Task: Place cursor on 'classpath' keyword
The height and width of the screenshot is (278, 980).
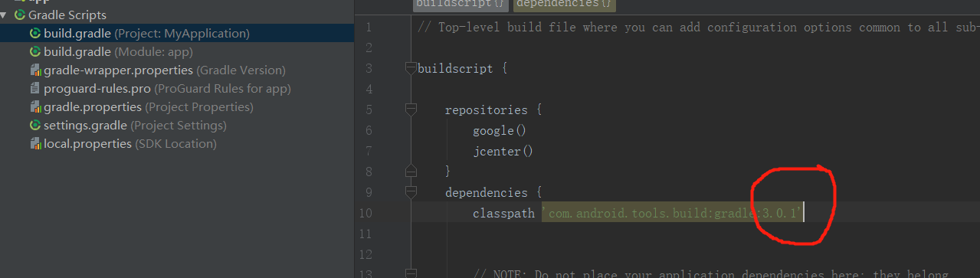Action: click(503, 214)
